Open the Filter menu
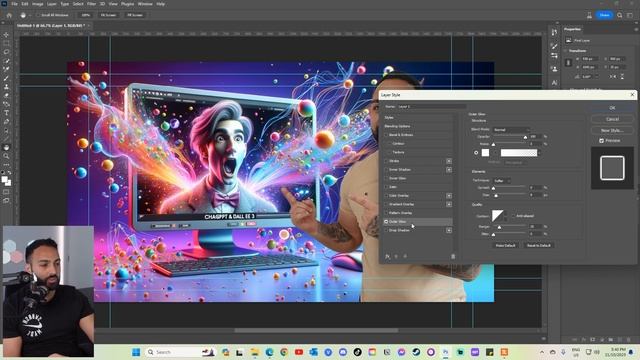 point(91,4)
